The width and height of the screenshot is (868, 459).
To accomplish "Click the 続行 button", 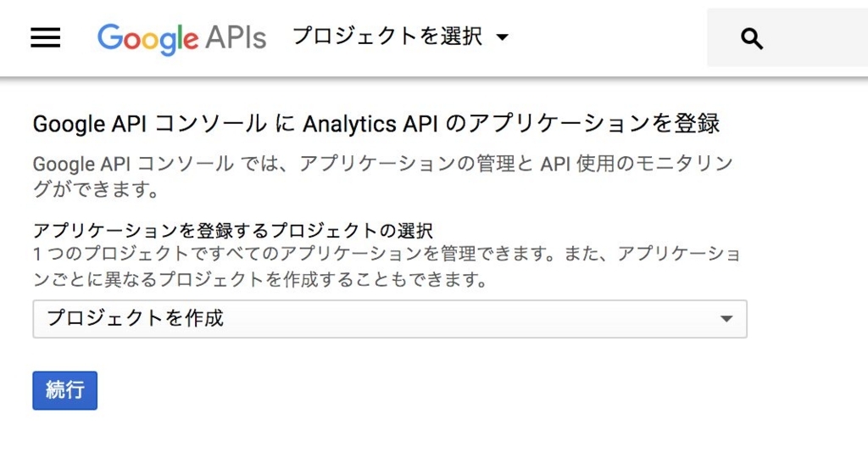I will (x=64, y=390).
